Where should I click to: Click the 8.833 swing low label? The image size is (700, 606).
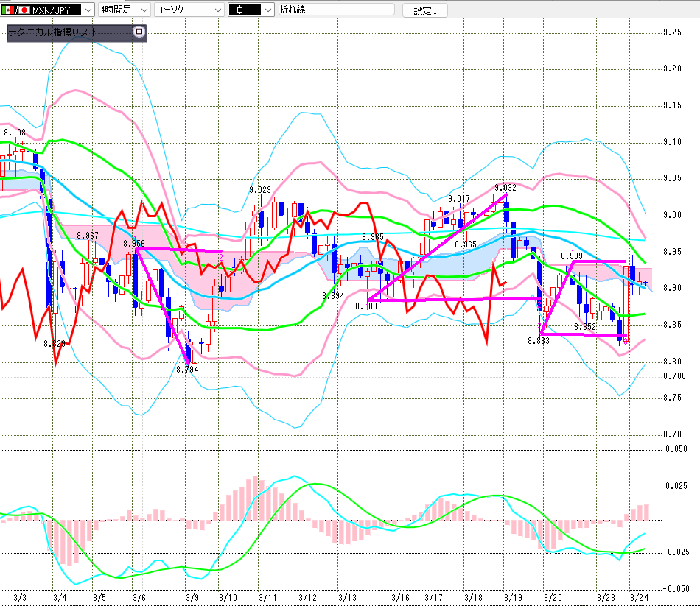tap(539, 341)
